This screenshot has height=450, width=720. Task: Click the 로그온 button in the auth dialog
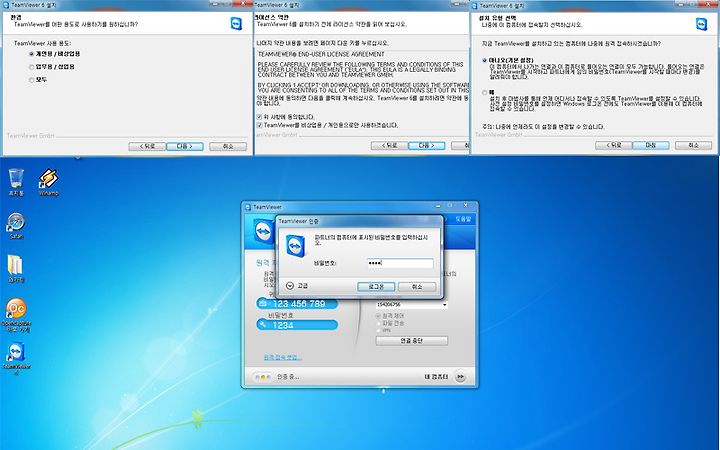tap(376, 287)
